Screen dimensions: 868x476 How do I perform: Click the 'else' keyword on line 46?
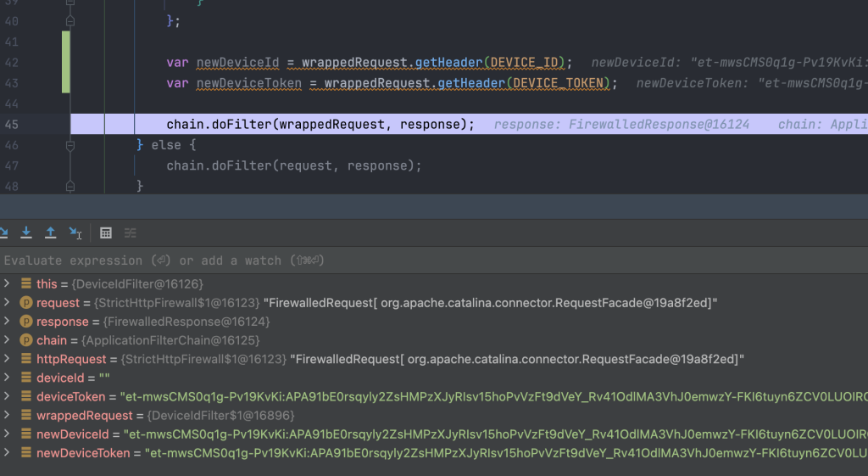click(166, 145)
